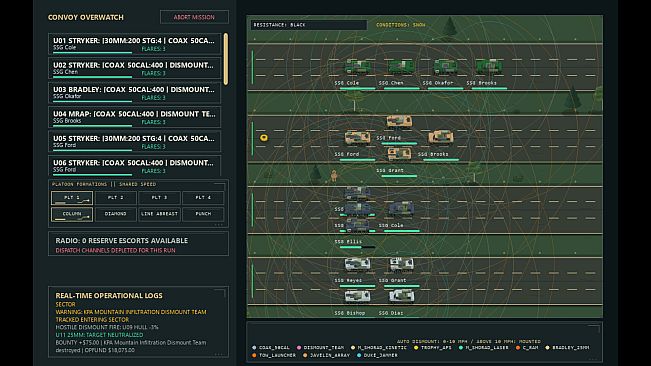Select SSG Cole's green vehicle in top lane

coord(357,66)
